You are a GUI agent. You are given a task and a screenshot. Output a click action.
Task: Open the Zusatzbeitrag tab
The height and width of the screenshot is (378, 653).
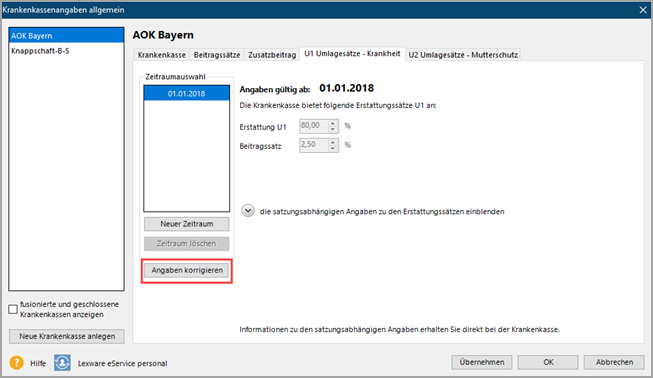point(272,55)
